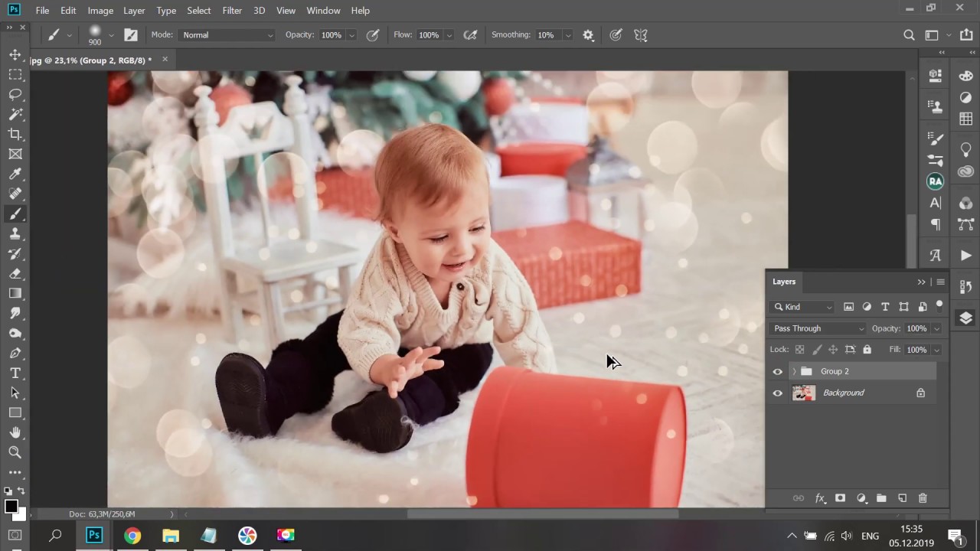This screenshot has width=980, height=551.
Task: Select the Eyedropper tool
Action: pyautogui.click(x=15, y=174)
